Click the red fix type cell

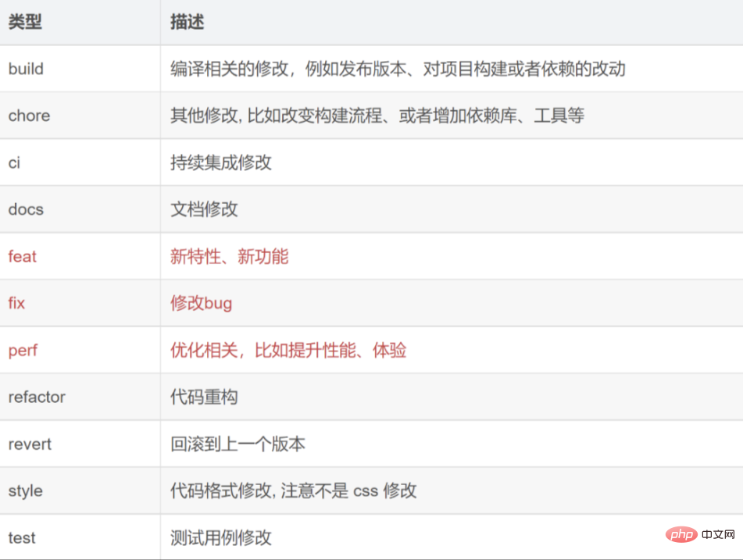pos(16,303)
